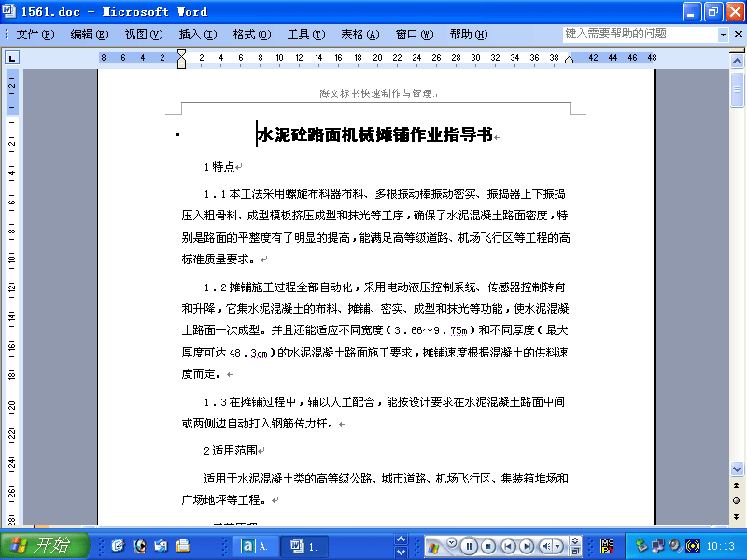747x560 pixels.
Task: Click the header text 海文标书快速制作与管理
Action: pyautogui.click(x=376, y=93)
